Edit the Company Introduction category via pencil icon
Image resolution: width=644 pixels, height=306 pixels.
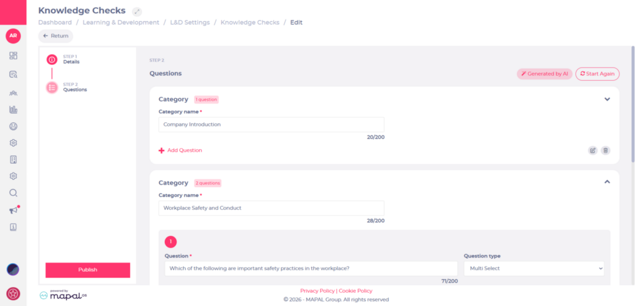coord(592,150)
